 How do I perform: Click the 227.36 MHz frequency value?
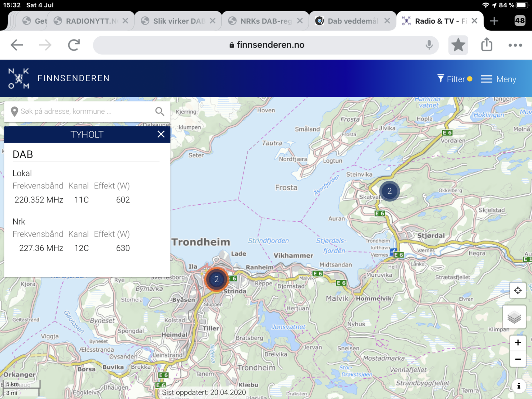coord(41,248)
